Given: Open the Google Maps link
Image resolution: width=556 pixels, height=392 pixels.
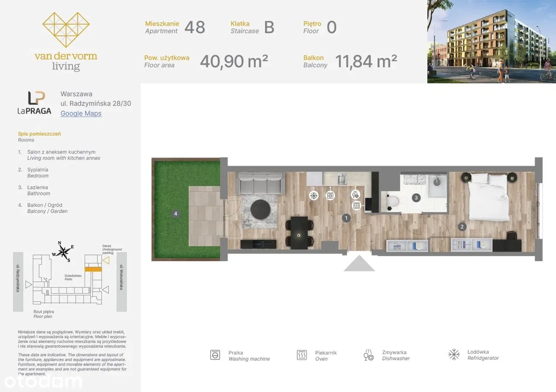Looking at the screenshot, I should coord(81,113).
